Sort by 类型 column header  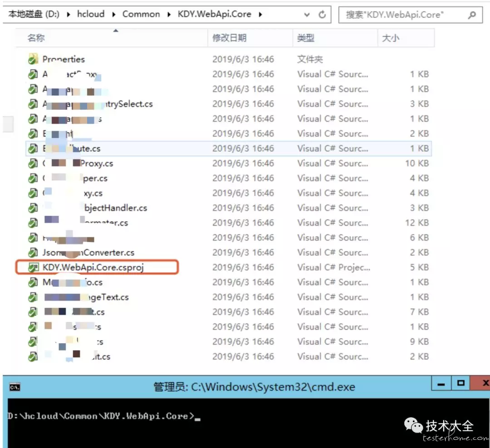306,38
